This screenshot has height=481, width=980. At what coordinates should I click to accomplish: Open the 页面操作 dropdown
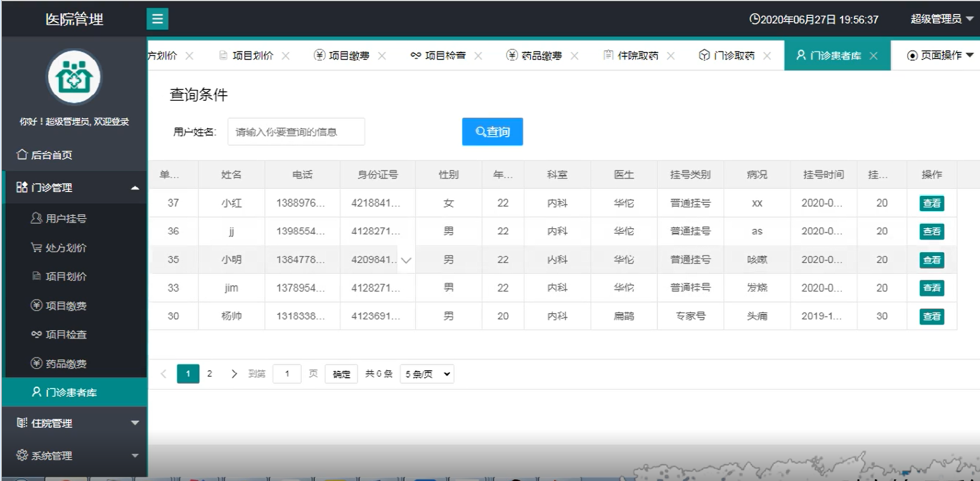(x=939, y=55)
